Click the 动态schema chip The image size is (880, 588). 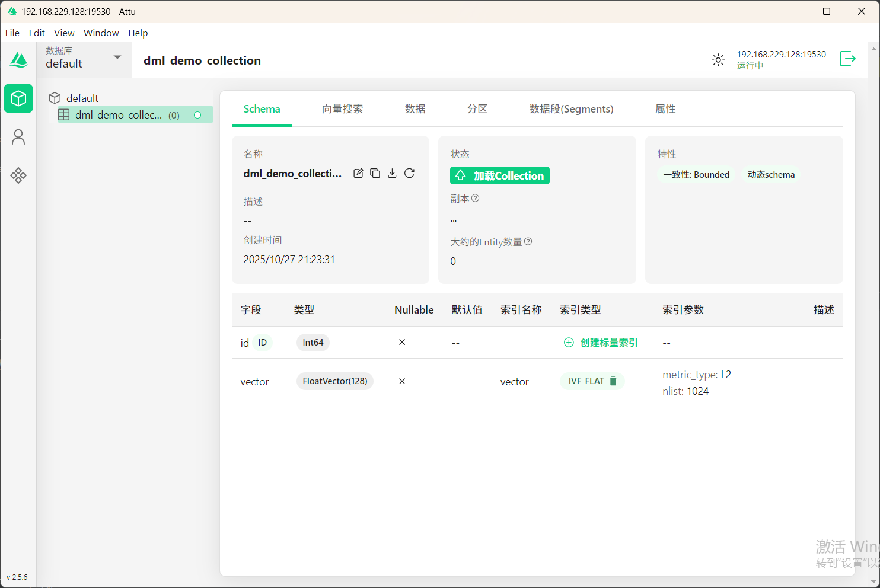coord(771,175)
